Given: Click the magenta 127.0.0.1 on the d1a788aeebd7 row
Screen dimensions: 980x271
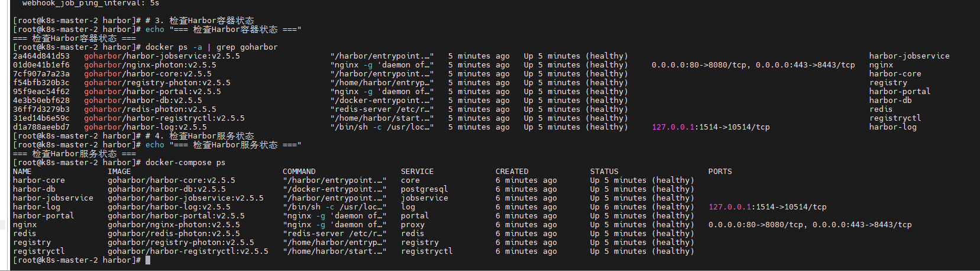Looking at the screenshot, I should pos(673,127).
